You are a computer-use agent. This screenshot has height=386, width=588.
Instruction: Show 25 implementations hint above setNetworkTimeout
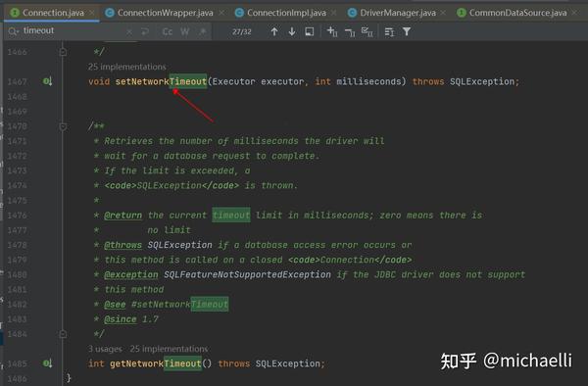127,67
